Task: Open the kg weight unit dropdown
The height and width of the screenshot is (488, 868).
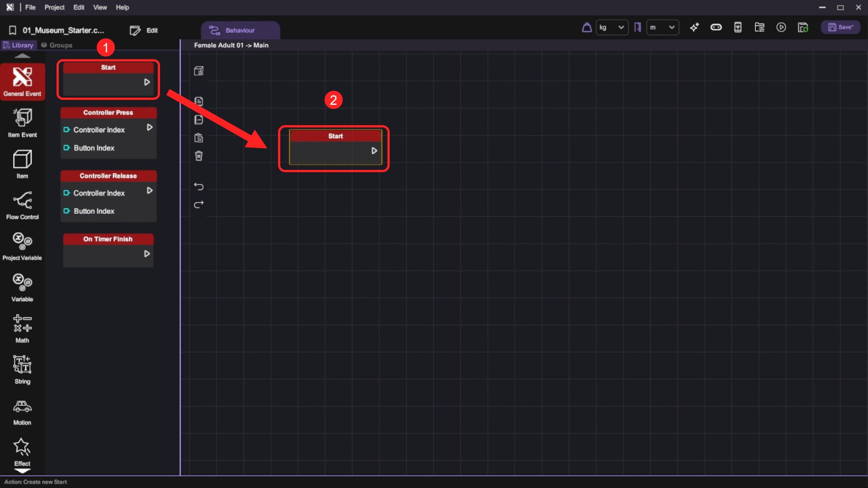Action: coord(612,28)
